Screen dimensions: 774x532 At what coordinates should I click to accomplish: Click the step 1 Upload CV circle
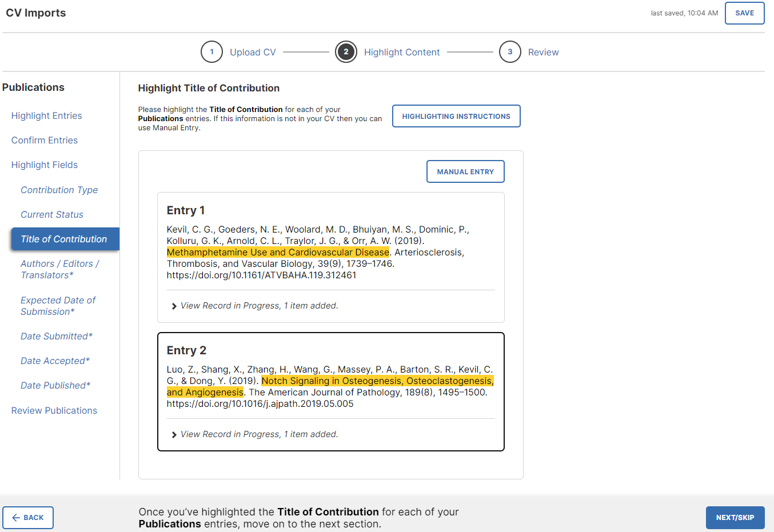212,51
